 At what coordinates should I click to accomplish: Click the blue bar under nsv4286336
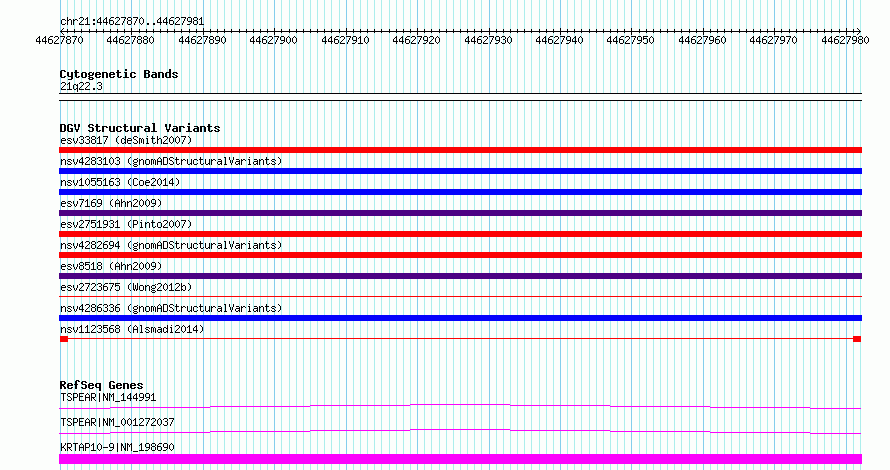click(460, 318)
